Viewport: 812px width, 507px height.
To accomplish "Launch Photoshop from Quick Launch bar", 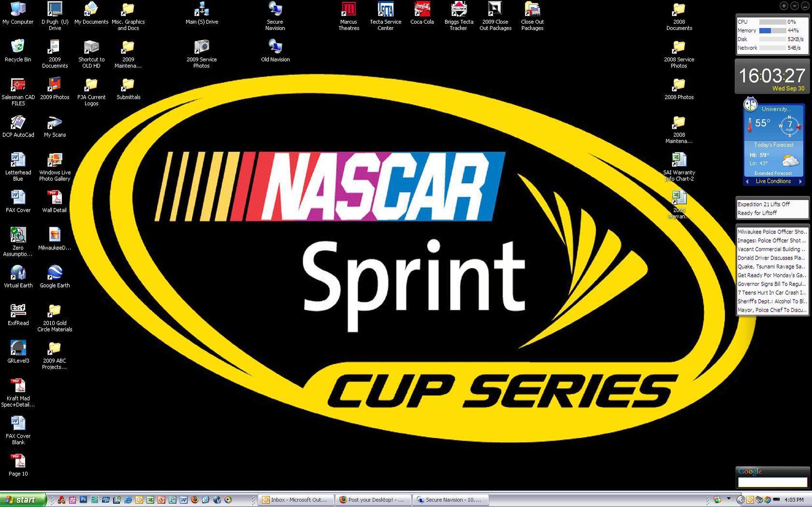I will point(83,500).
